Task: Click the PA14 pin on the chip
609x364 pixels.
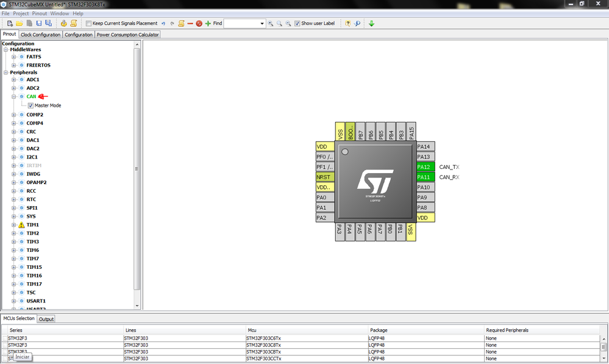Action: (426, 146)
